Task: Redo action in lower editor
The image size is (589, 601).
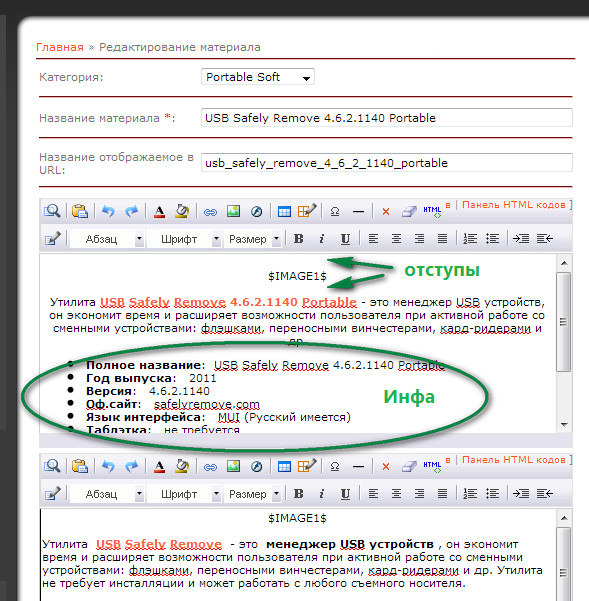Action: tap(131, 466)
